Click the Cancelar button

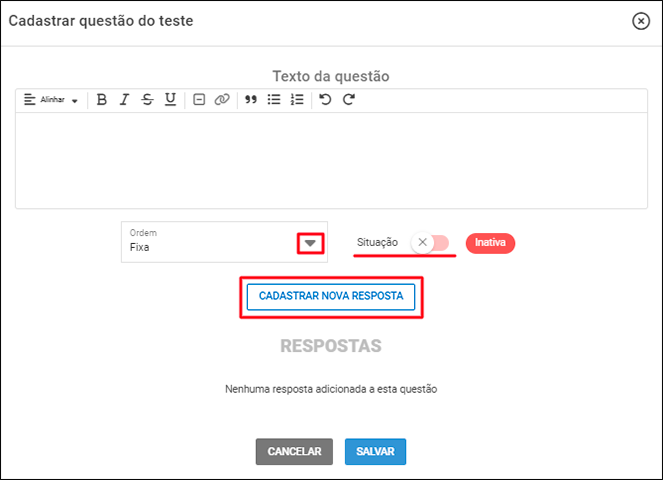pos(294,452)
